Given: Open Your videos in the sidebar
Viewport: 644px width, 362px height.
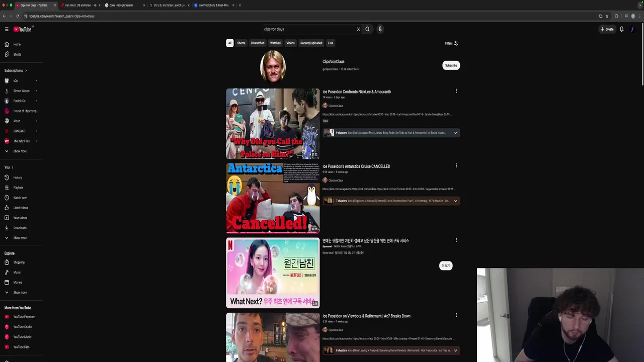Looking at the screenshot, I should pos(20,218).
